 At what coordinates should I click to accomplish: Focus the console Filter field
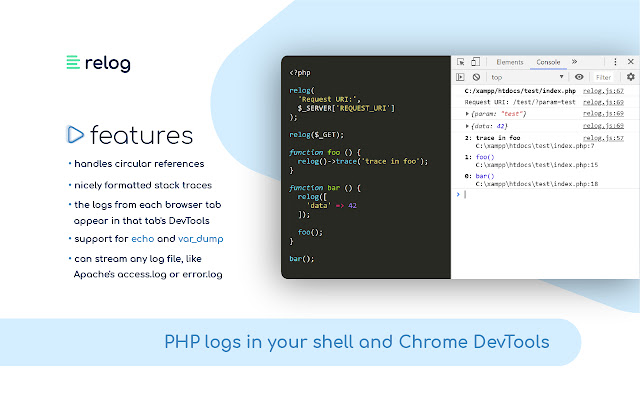tap(603, 77)
